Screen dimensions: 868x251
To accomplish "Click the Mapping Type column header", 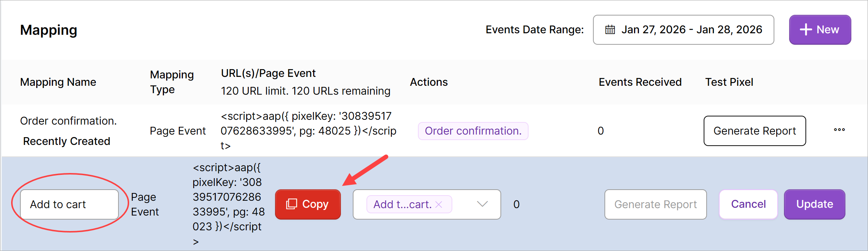I will pos(172,82).
